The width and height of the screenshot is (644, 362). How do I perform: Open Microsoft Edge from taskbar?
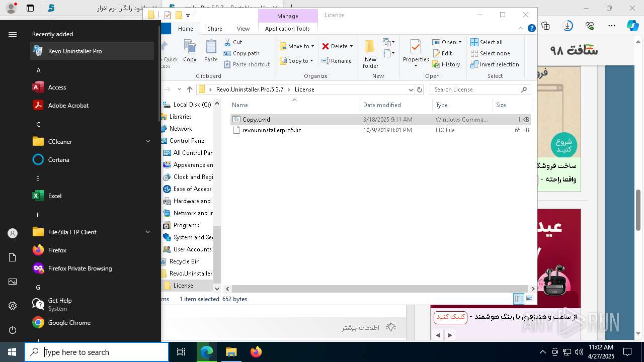pyautogui.click(x=207, y=352)
